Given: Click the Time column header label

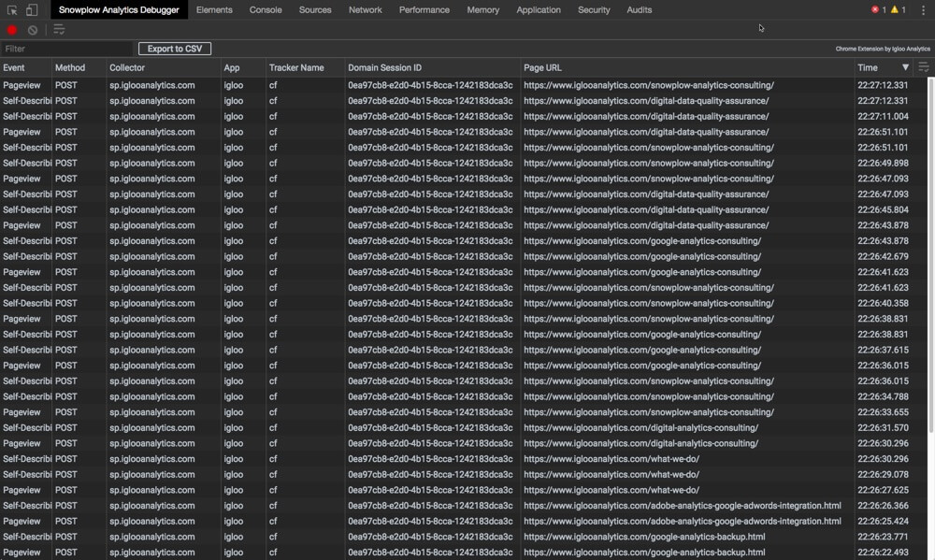Looking at the screenshot, I should 868,67.
